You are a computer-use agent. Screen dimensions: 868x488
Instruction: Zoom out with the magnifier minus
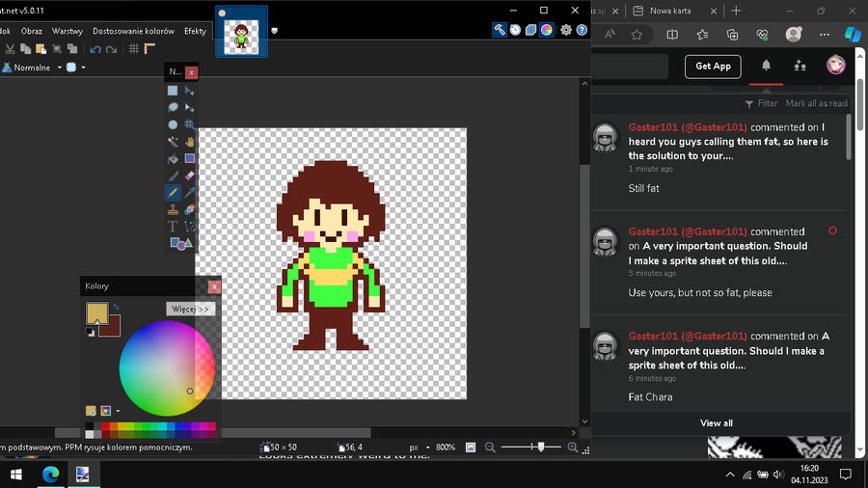[490, 447]
